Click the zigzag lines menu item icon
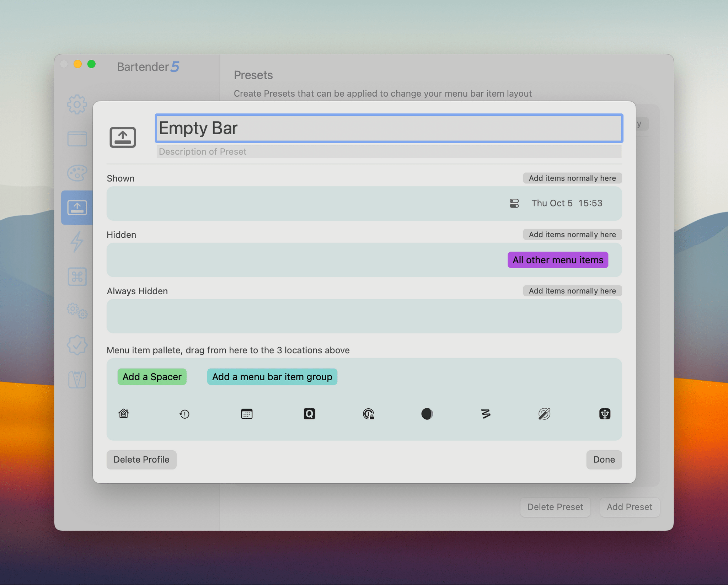Viewport: 728px width, 585px height. pos(486,414)
